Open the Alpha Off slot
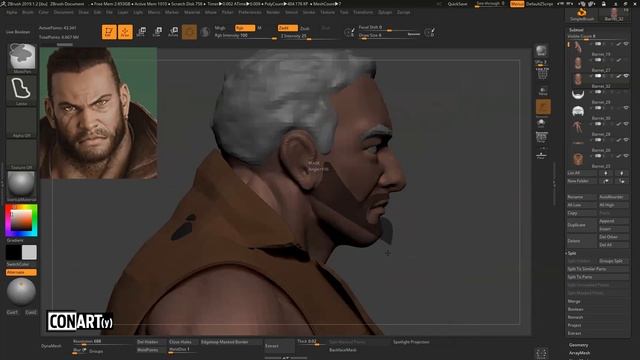Screen dimensions: 640x360 point(21,123)
